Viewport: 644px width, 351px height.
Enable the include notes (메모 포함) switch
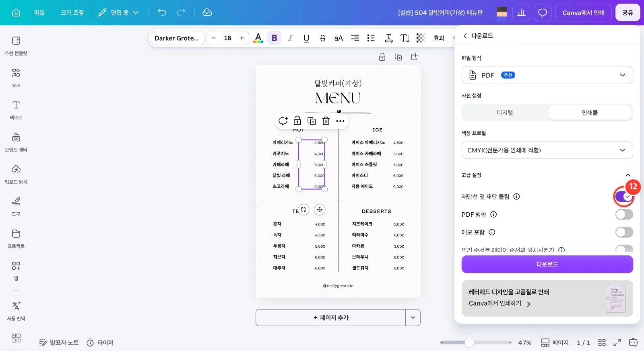[624, 232]
